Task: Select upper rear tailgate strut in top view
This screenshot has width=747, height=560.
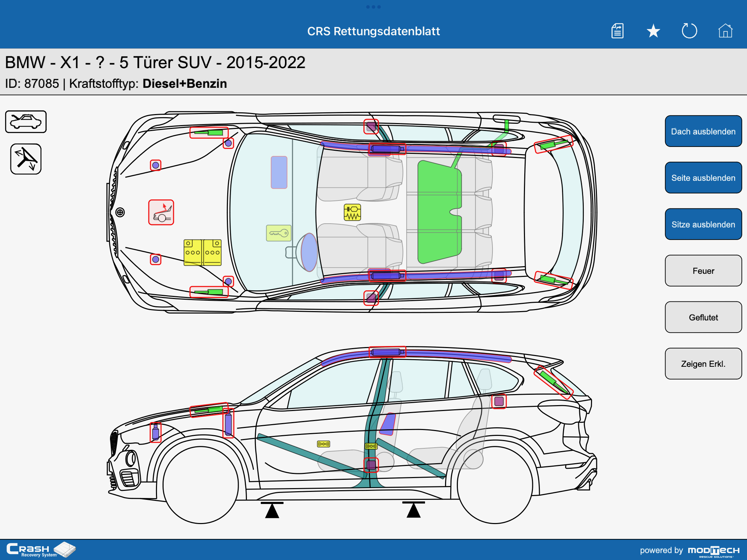Action: click(554, 144)
